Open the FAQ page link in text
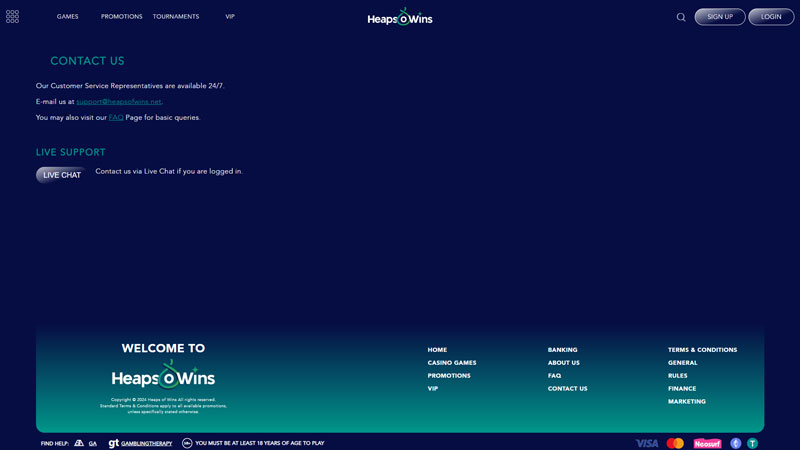The image size is (800, 450). [x=116, y=118]
